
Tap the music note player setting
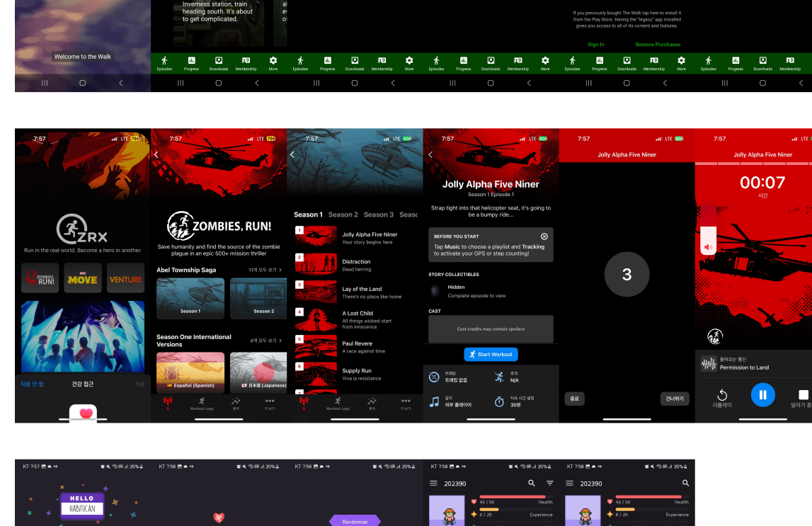coord(435,401)
